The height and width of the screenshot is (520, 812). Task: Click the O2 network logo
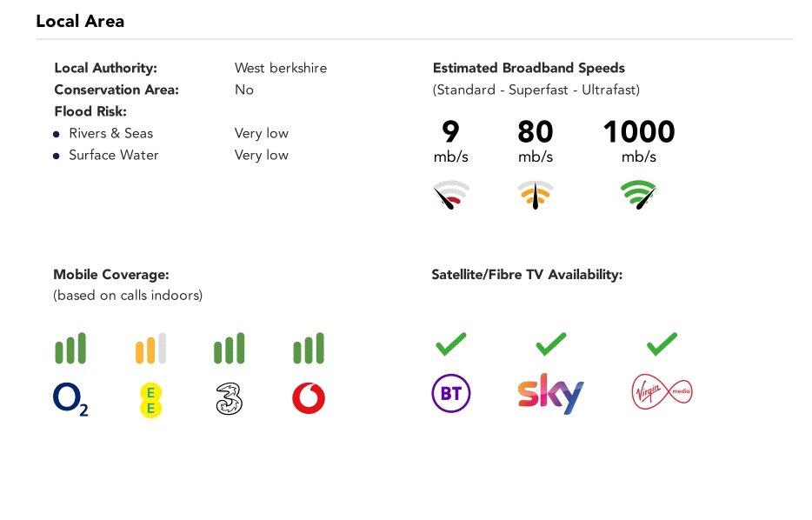pos(70,399)
